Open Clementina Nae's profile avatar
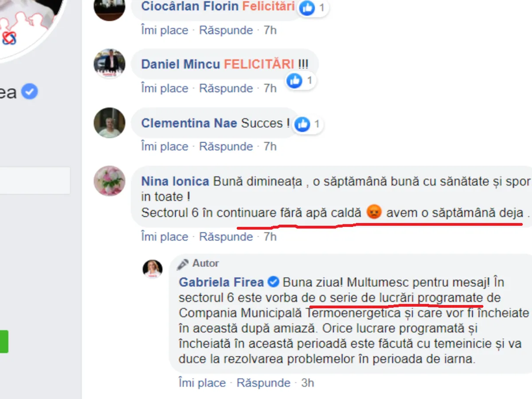 pos(110,123)
